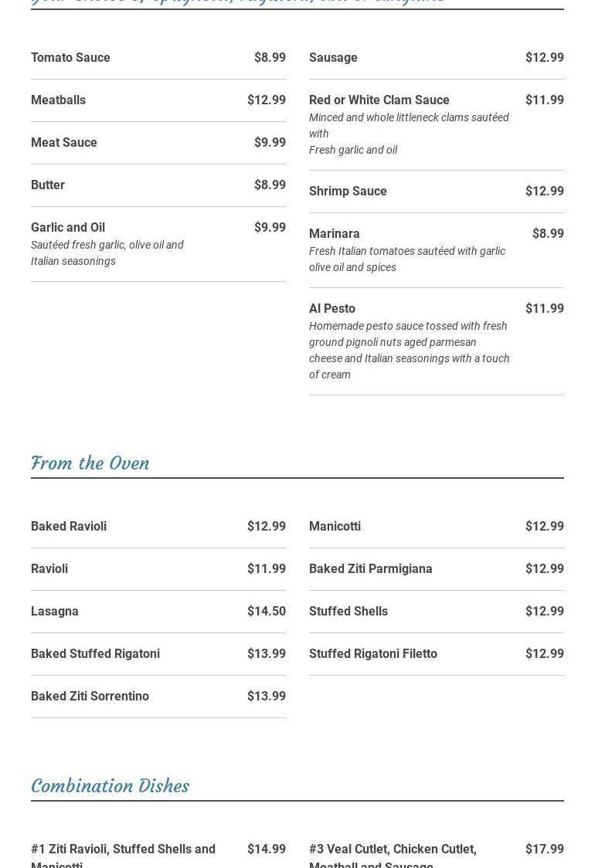The width and height of the screenshot is (595, 868).
Task: Click the $14.50 Lasagna price
Action: pos(266,612)
